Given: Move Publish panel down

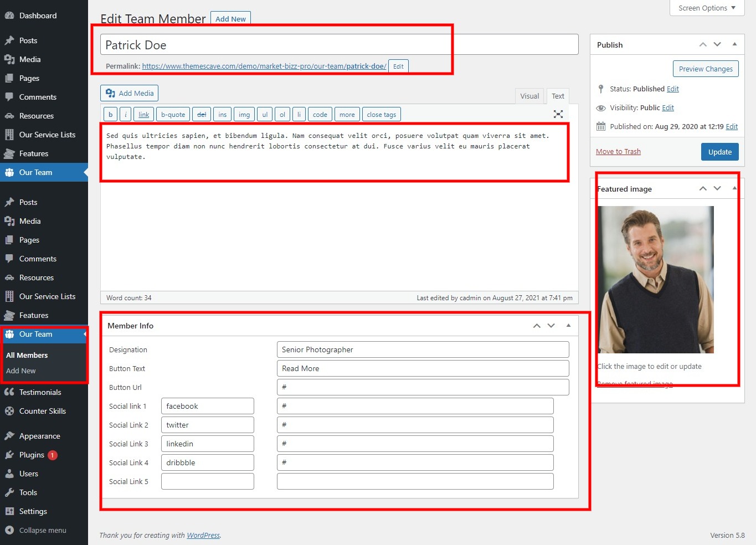Looking at the screenshot, I should coord(717,44).
